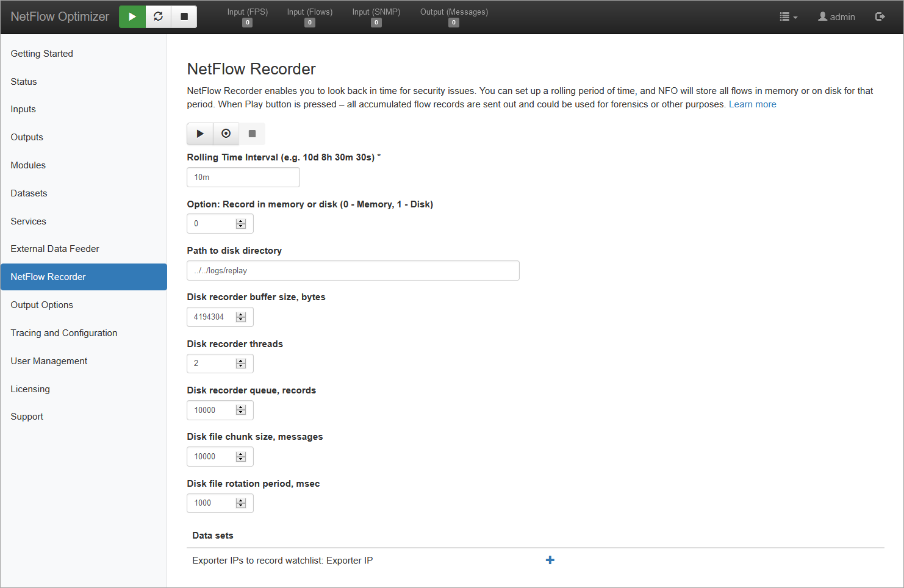The image size is (904, 588).
Task: Adjust the recorder threads spinner arrows
Action: [x=241, y=364]
